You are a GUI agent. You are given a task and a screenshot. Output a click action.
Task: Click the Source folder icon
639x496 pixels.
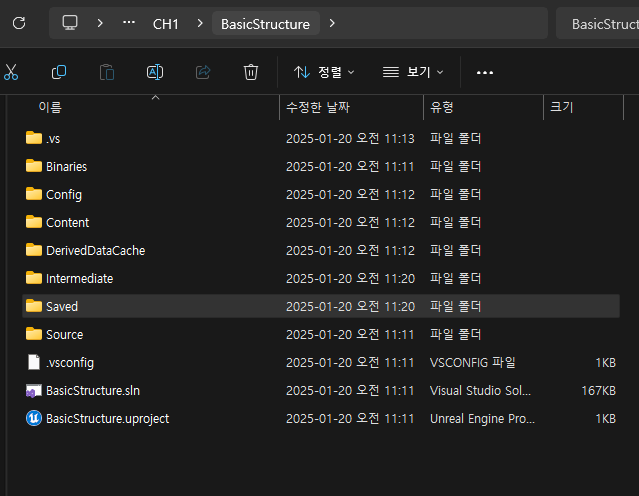(x=34, y=334)
